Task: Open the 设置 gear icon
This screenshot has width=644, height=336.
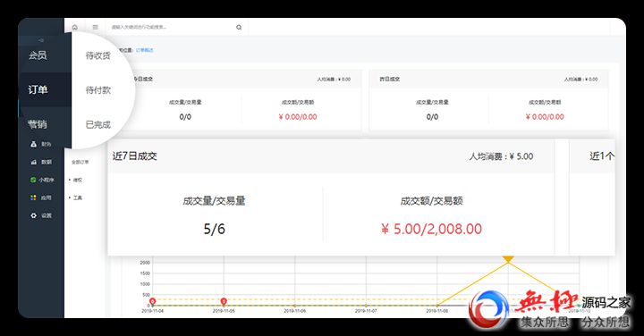Action: pos(34,215)
